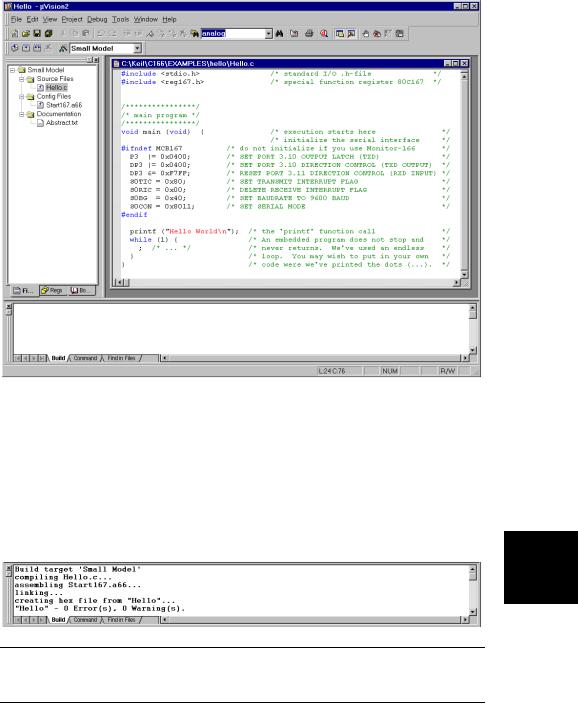The image size is (578, 703).
Task: Open the Edit menu
Action: tap(32, 19)
